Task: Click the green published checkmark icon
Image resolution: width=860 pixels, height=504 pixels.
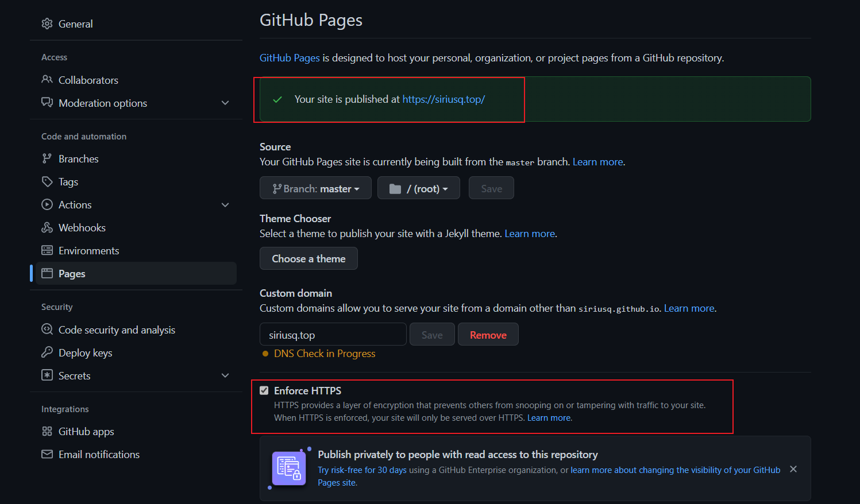Action: pos(277,99)
